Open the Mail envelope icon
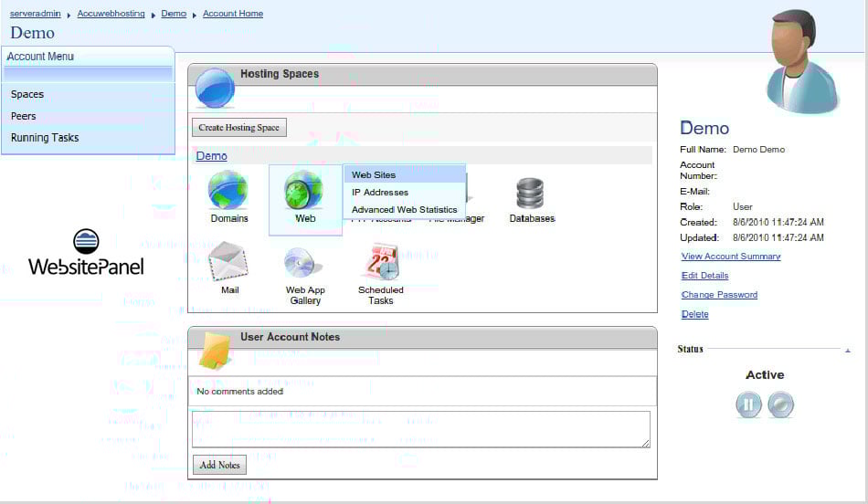The image size is (868, 504). pyautogui.click(x=228, y=262)
